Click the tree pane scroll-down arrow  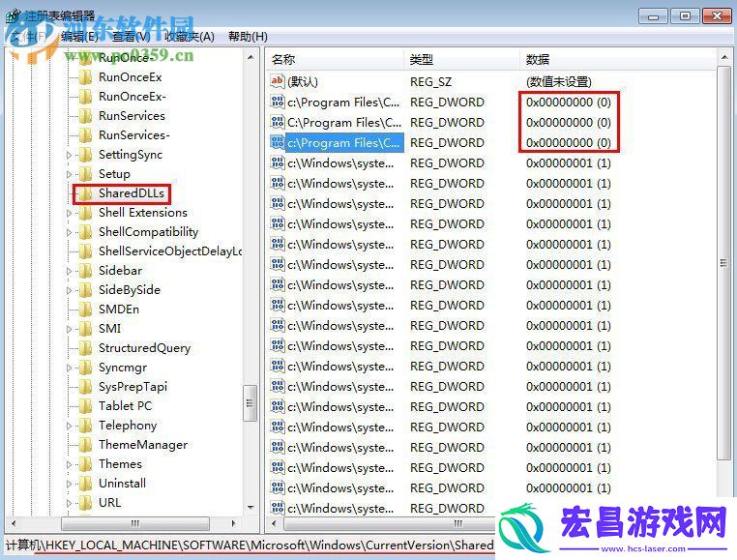click(x=251, y=508)
